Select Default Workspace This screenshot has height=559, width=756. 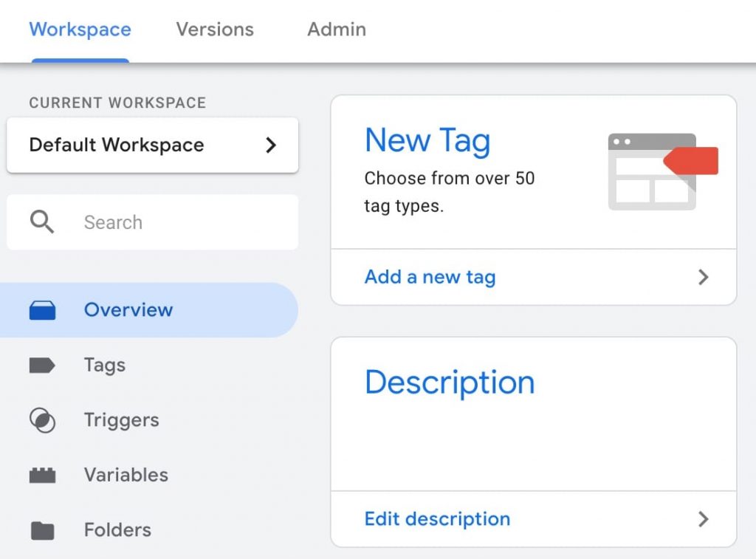(x=115, y=145)
